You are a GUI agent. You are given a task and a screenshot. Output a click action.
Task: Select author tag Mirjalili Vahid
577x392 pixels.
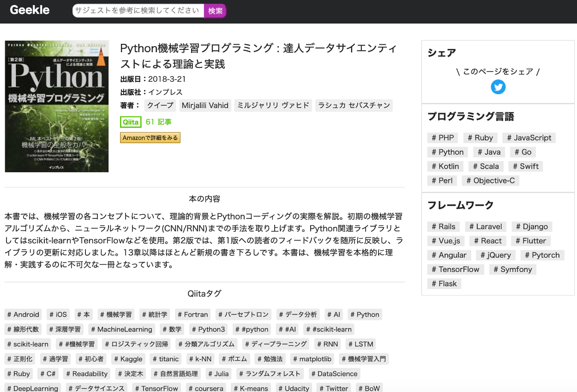coord(205,105)
